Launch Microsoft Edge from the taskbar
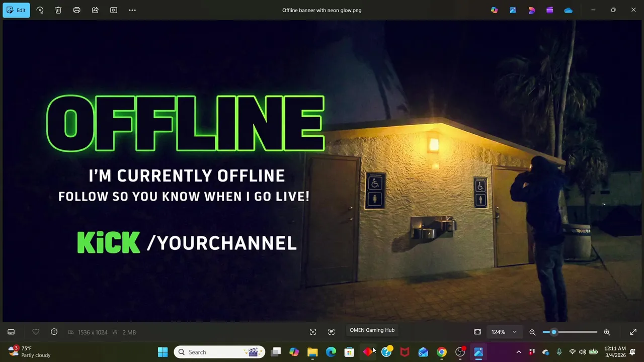This screenshot has width=644, height=362. [331, 352]
